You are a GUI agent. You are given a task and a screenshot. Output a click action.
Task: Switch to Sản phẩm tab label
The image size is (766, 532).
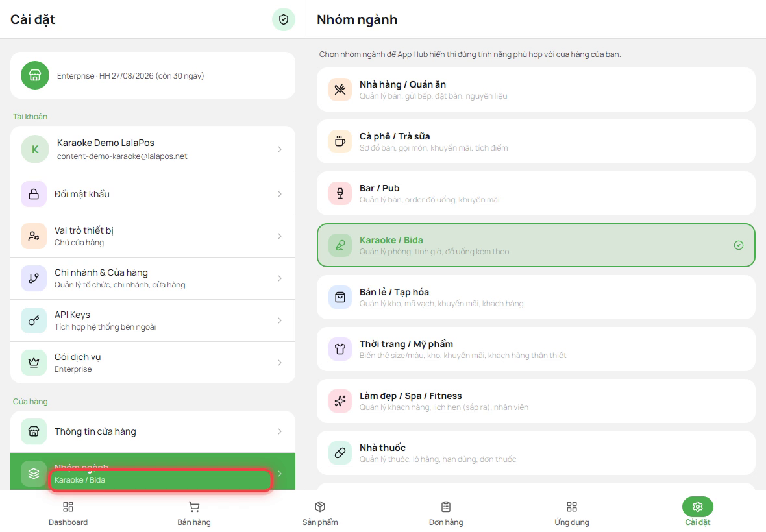[x=320, y=522]
